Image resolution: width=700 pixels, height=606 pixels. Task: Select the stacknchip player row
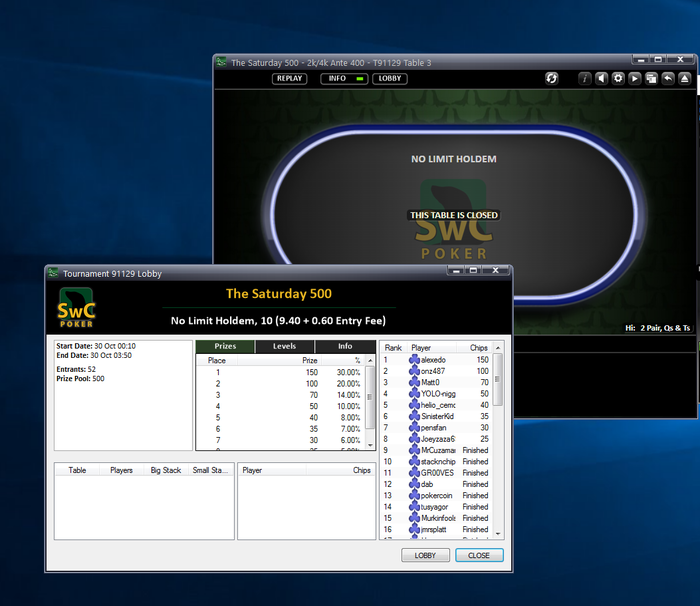[437, 461]
